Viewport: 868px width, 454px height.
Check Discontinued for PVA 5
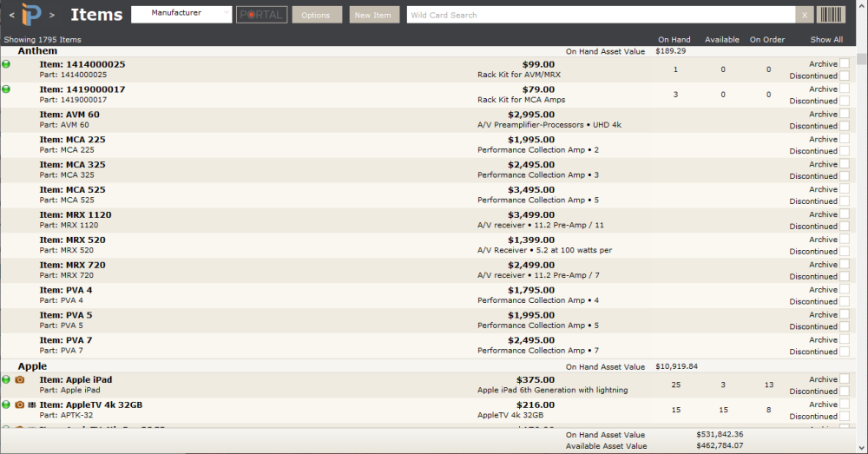click(845, 326)
